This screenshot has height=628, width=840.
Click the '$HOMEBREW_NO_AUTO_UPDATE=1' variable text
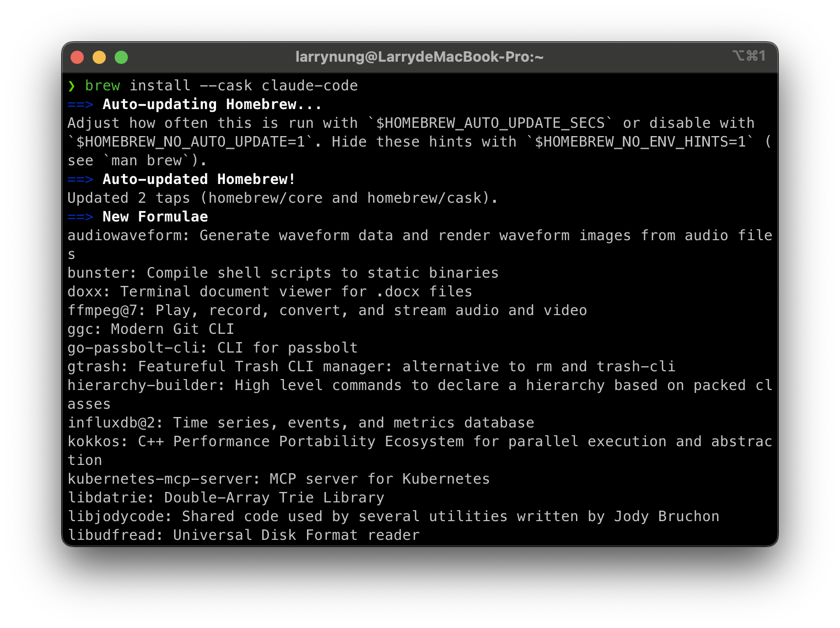click(190, 142)
